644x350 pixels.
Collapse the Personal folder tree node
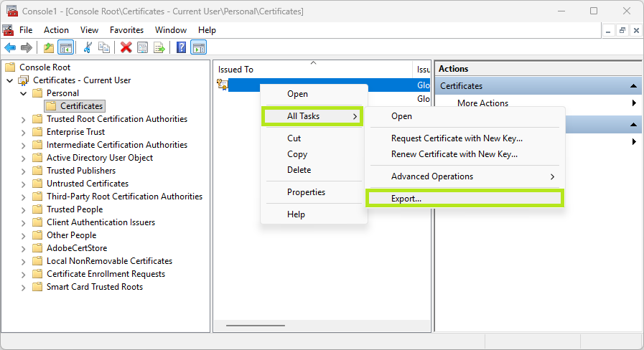click(x=24, y=93)
